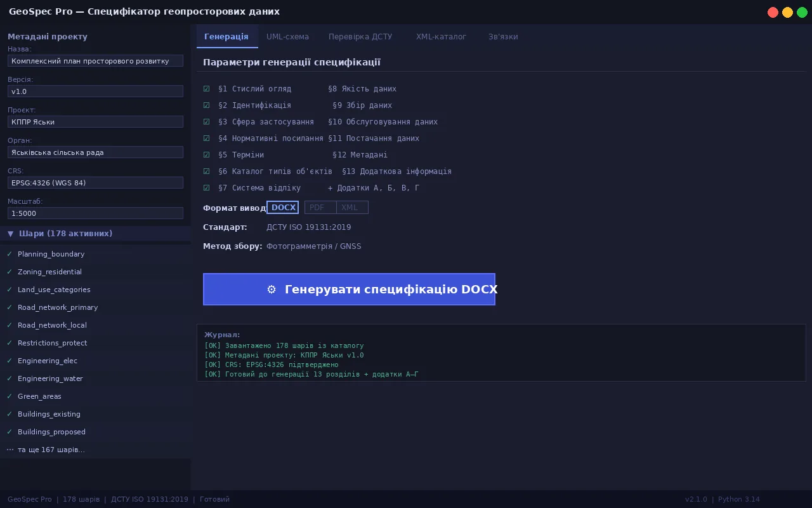Image resolution: width=812 pixels, height=508 pixels.
Task: Open the Зв'язки tab
Action: [503, 37]
